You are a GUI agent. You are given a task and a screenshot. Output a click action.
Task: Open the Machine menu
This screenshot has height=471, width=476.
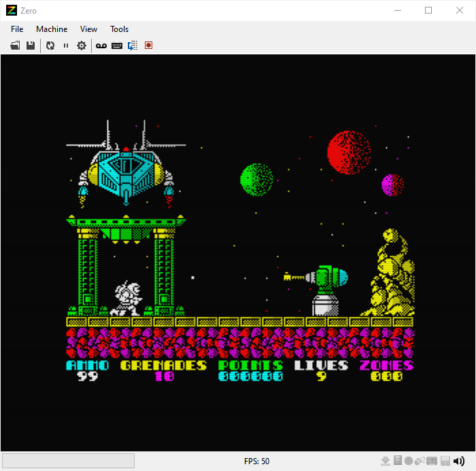coord(52,29)
